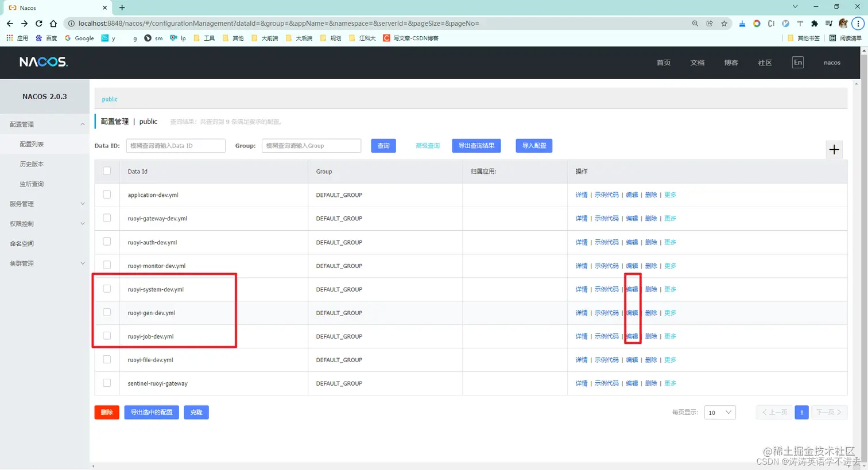Click the plus icon to create configuration
The height and width of the screenshot is (470, 868).
coord(834,149)
